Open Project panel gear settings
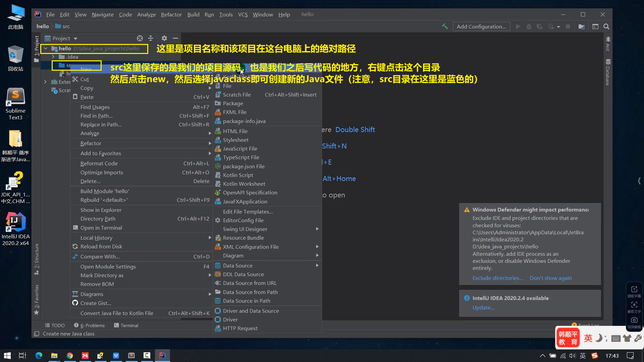644x362 pixels. (164, 38)
